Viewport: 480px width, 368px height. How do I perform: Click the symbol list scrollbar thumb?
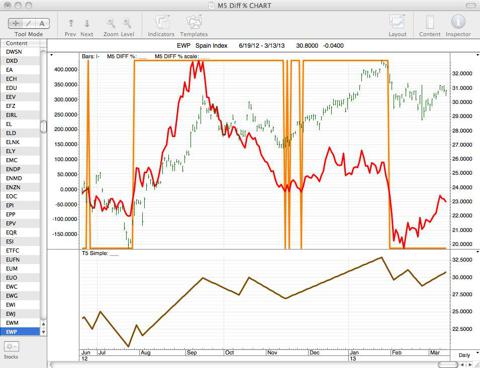pyautogui.click(x=43, y=127)
